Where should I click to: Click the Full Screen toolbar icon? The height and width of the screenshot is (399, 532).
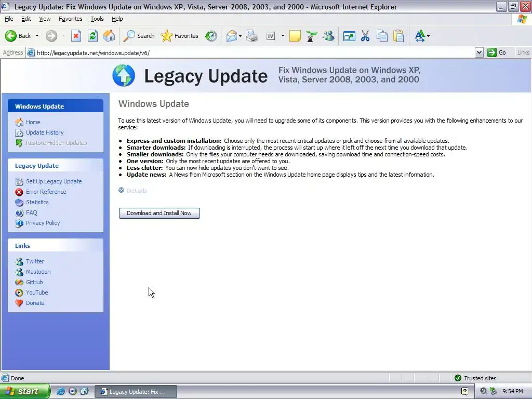(349, 36)
